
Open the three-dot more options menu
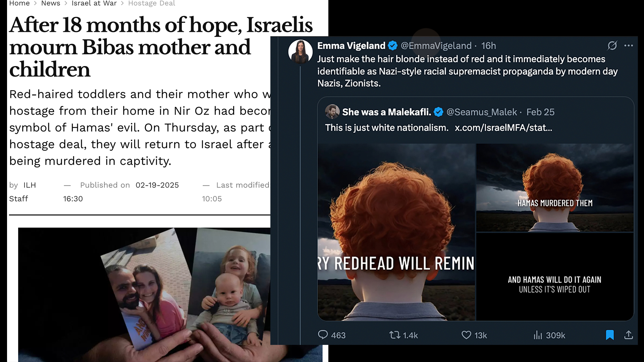pos(629,46)
